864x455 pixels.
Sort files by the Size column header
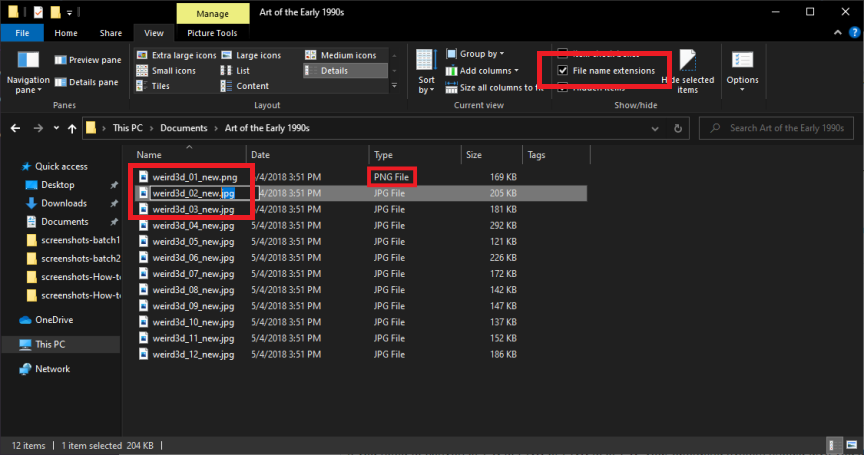(x=473, y=155)
